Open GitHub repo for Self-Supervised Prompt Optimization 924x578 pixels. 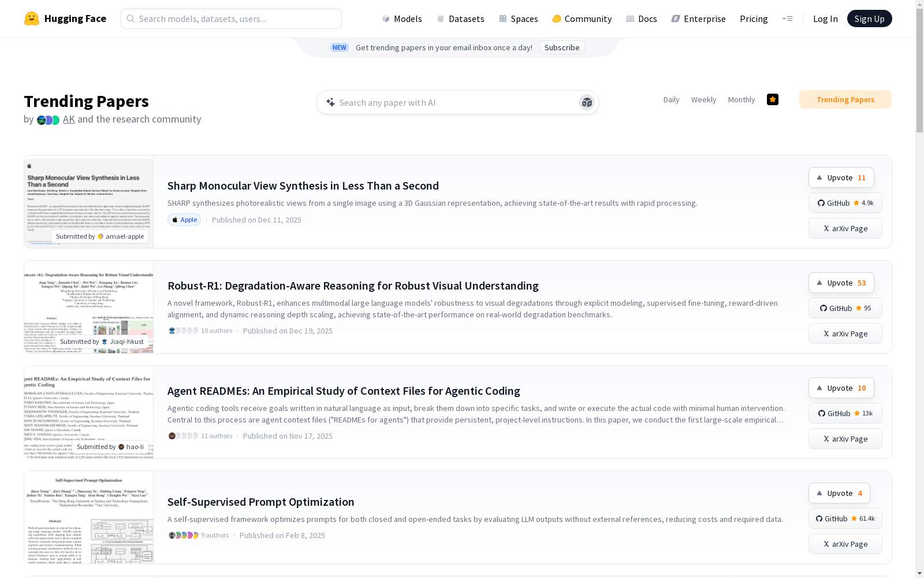coord(845,518)
